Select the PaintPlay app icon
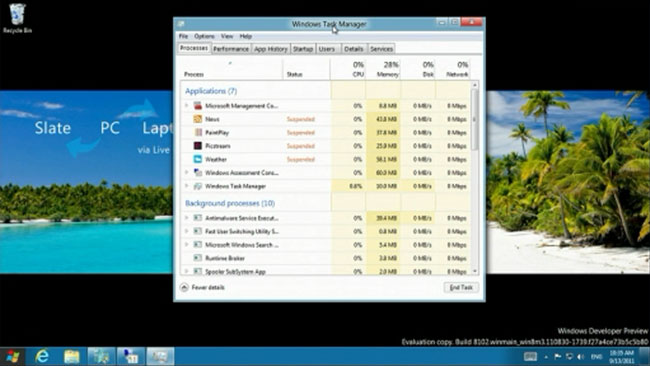Viewport: 650px width, 366px height. (x=198, y=132)
